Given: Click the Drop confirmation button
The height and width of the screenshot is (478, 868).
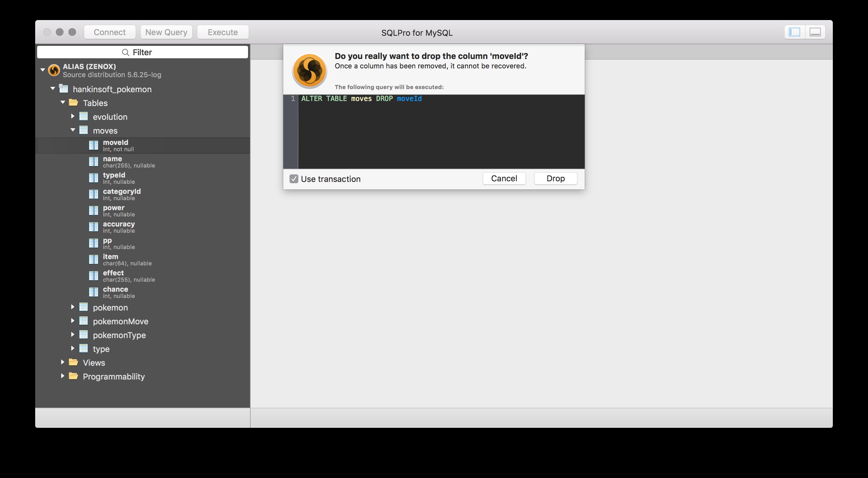Looking at the screenshot, I should pos(555,178).
